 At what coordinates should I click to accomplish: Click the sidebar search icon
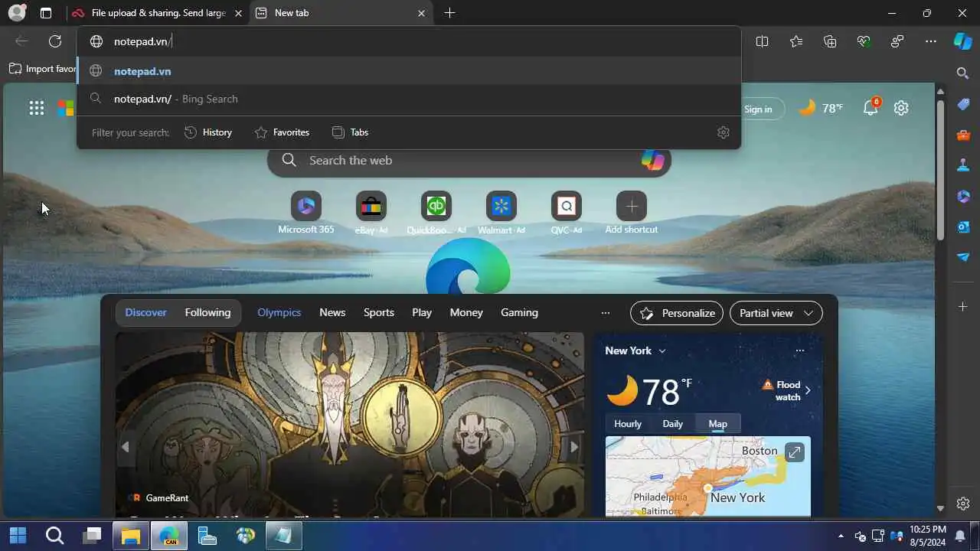(963, 73)
